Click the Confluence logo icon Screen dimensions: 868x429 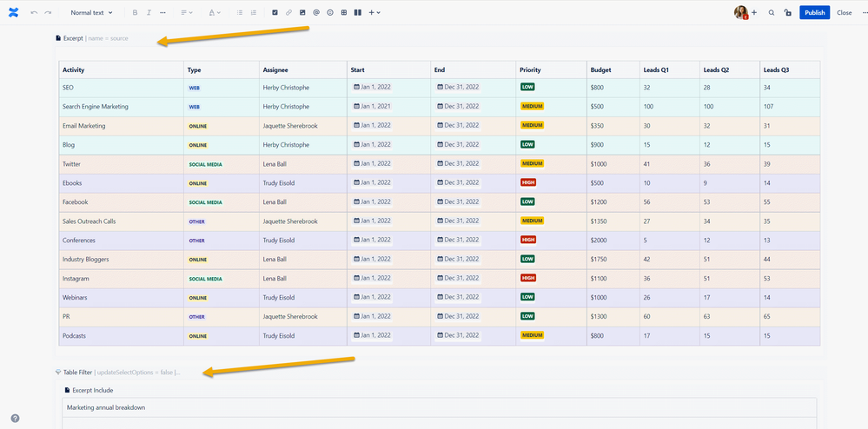tap(13, 12)
